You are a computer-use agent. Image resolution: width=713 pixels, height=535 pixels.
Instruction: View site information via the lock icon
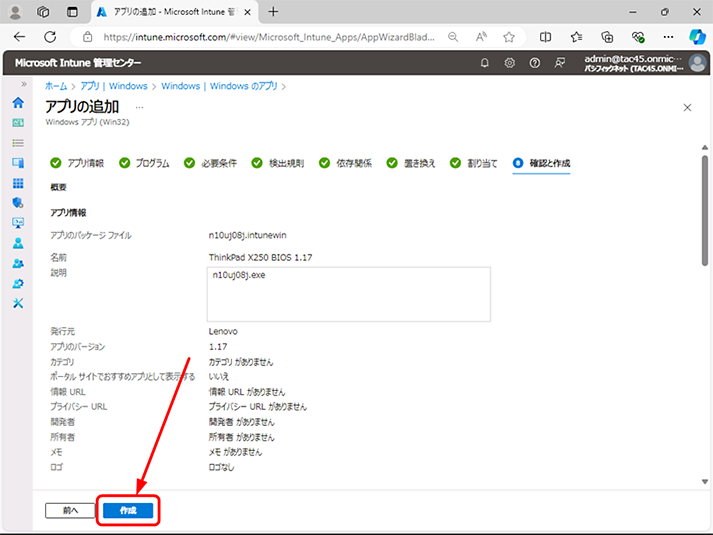click(x=88, y=37)
